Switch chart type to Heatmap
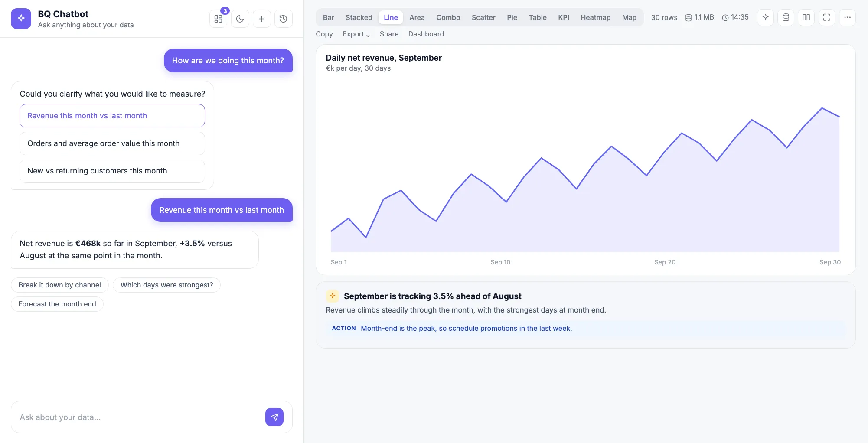The height and width of the screenshot is (443, 868). pyautogui.click(x=595, y=17)
